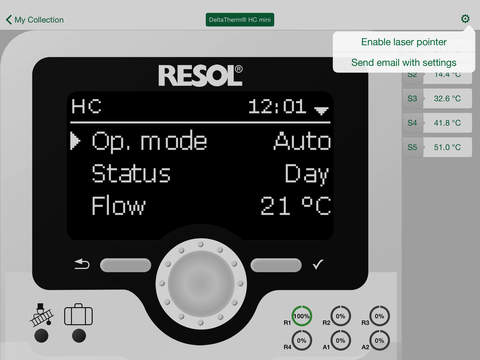Go back to My Collection
This screenshot has width=480, height=360.
[35, 20]
